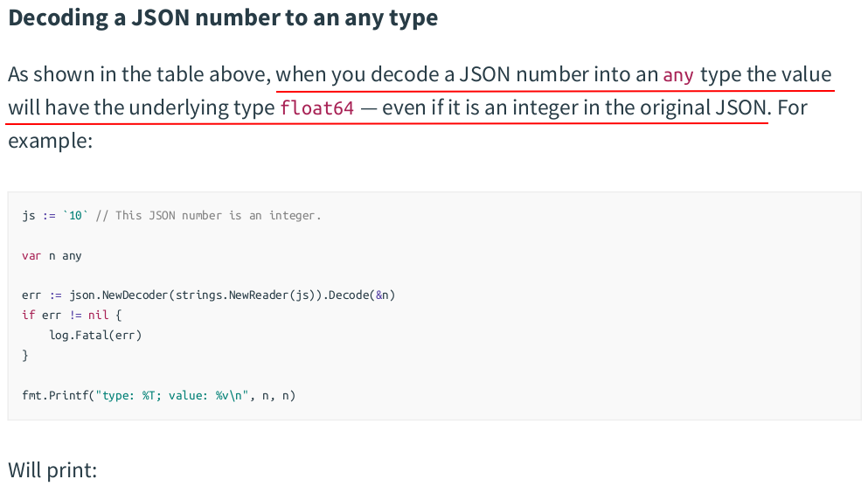Screen dimensions: 868x493
Task: Click the "var n any" code line
Action: click(x=52, y=256)
